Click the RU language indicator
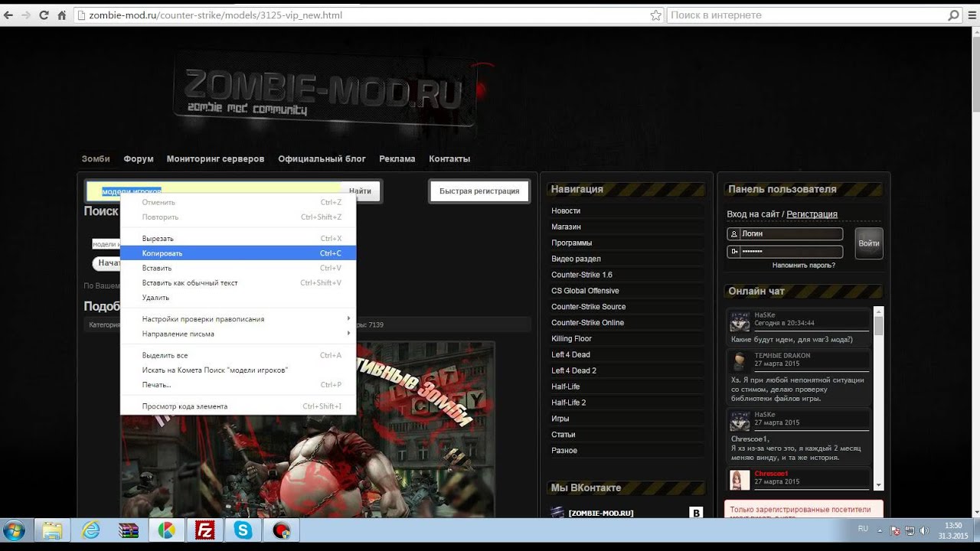 (863, 529)
